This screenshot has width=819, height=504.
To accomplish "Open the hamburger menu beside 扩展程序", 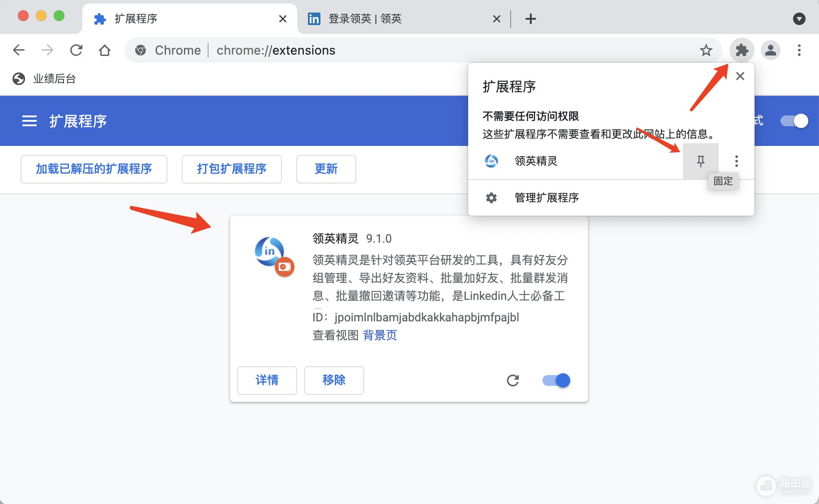I will click(30, 121).
